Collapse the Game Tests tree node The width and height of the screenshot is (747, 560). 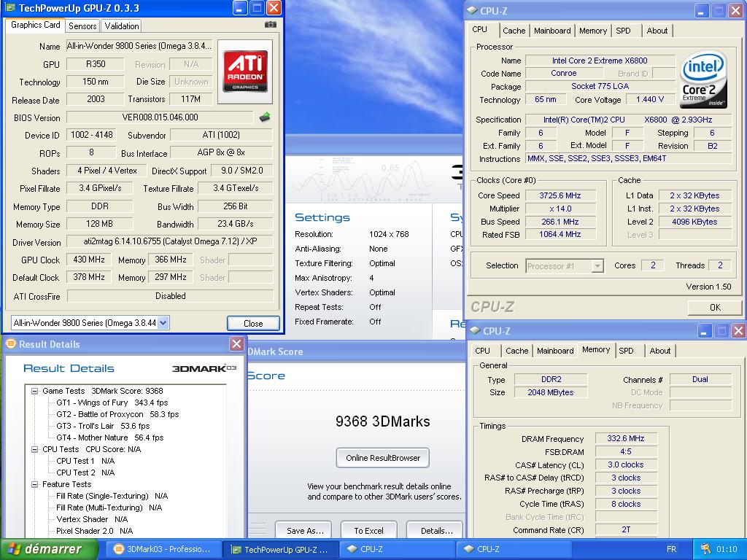click(x=35, y=391)
